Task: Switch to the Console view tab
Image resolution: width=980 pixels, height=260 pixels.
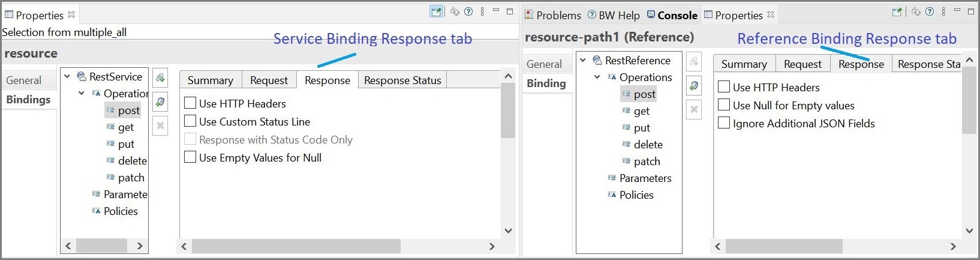Action: click(x=672, y=15)
